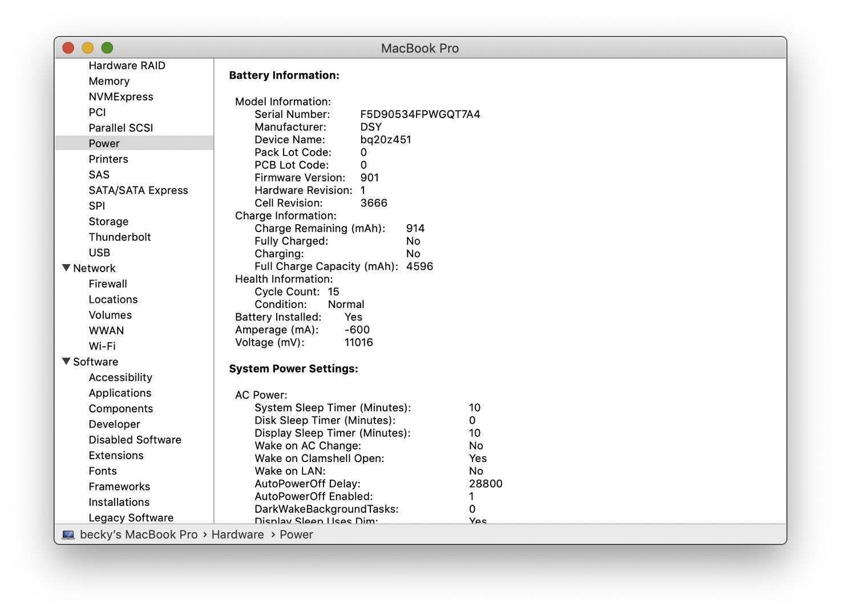The image size is (841, 616).
Task: Click the MacBook Pro window title
Action: tap(420, 48)
